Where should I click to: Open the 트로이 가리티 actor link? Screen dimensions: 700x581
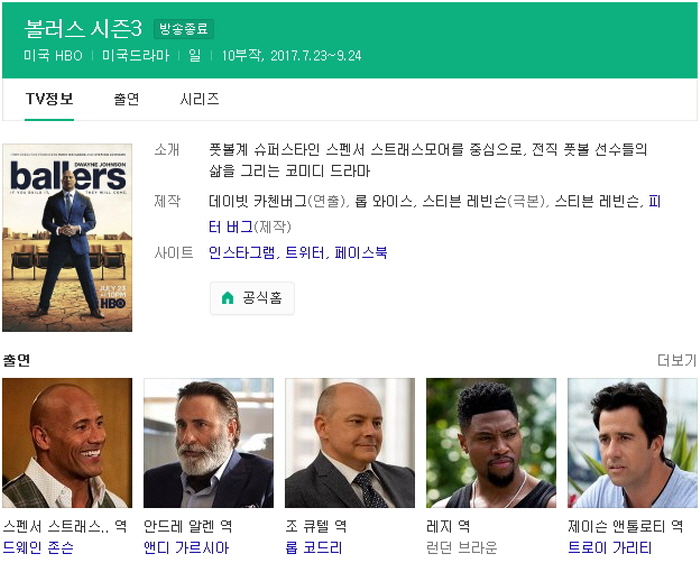click(609, 548)
